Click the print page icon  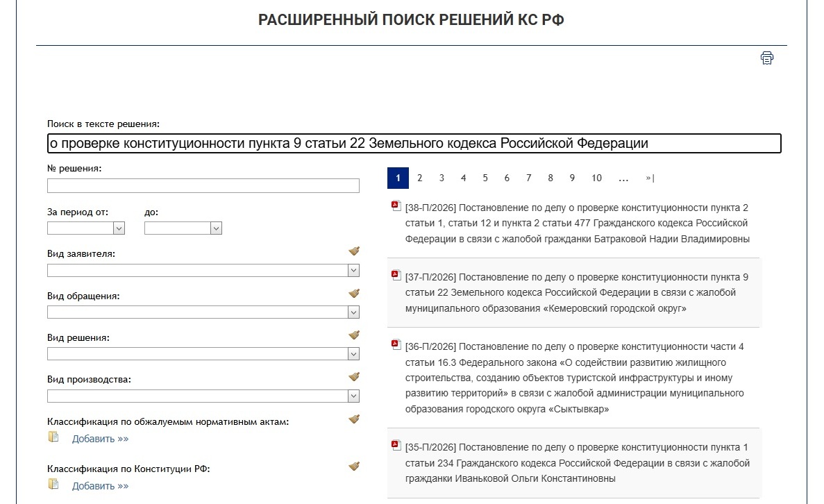(766, 58)
